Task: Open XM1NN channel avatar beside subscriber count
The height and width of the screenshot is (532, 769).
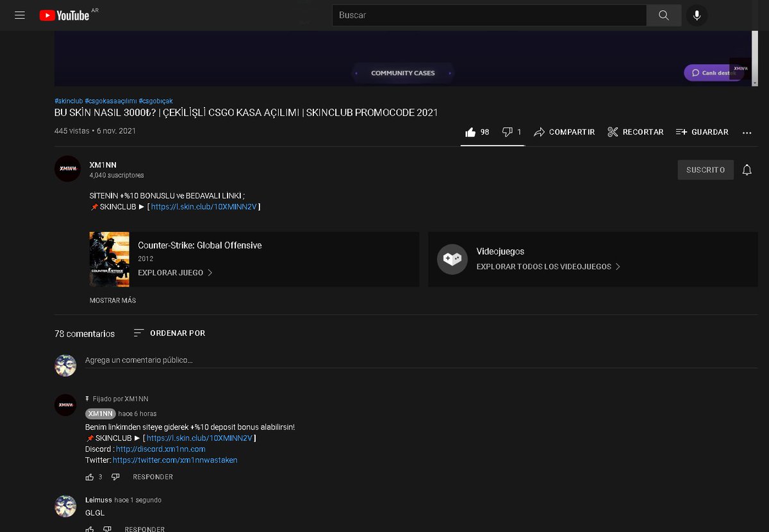Action: pos(67,169)
